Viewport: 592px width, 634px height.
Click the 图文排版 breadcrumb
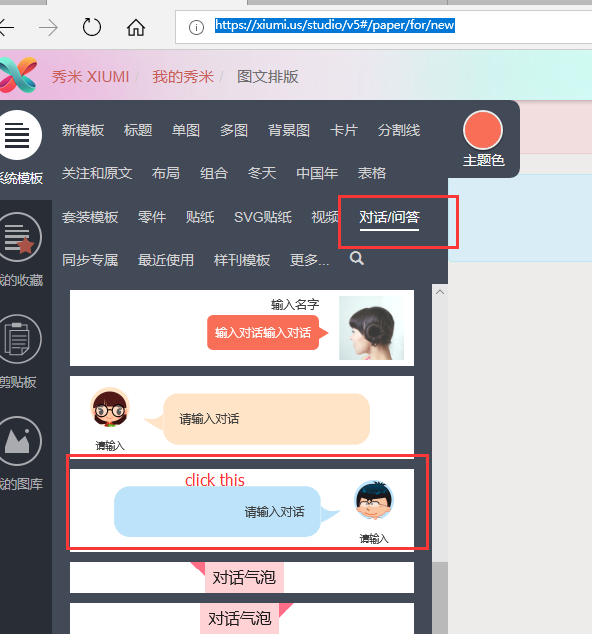tap(268, 77)
